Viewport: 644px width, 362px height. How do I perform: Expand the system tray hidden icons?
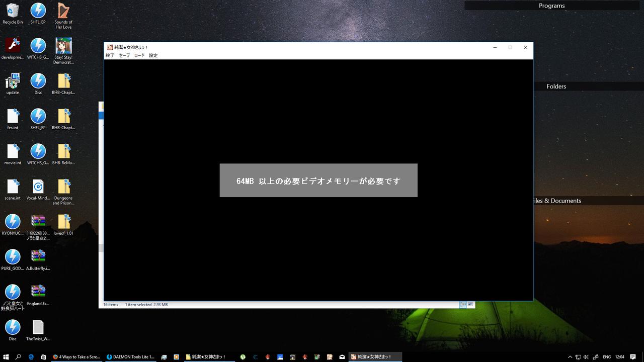(x=570, y=357)
